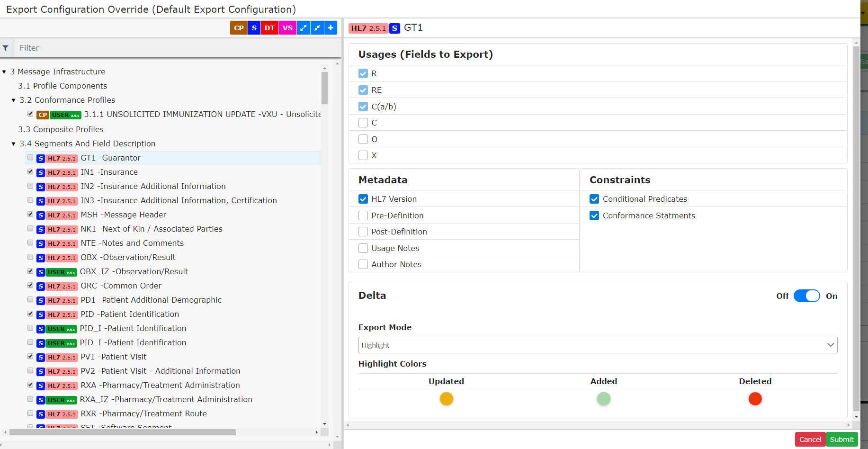The height and width of the screenshot is (449, 868).
Task: Select ORC Common Order segment row
Action: (121, 286)
